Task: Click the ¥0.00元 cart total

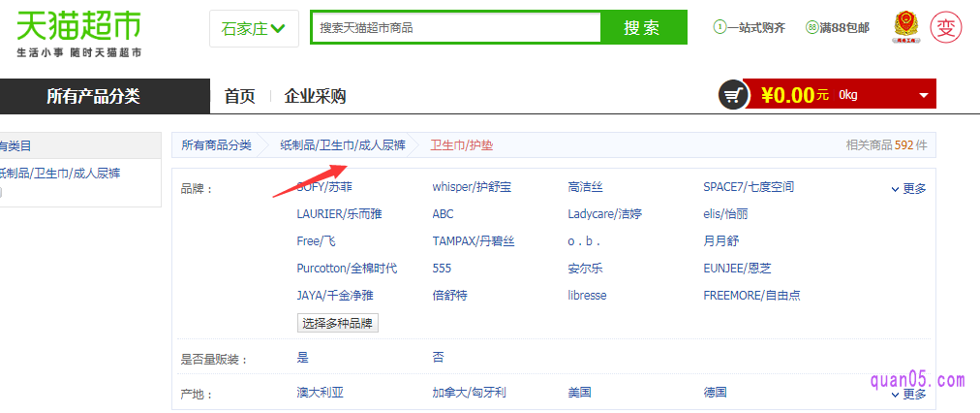Action: [x=795, y=95]
